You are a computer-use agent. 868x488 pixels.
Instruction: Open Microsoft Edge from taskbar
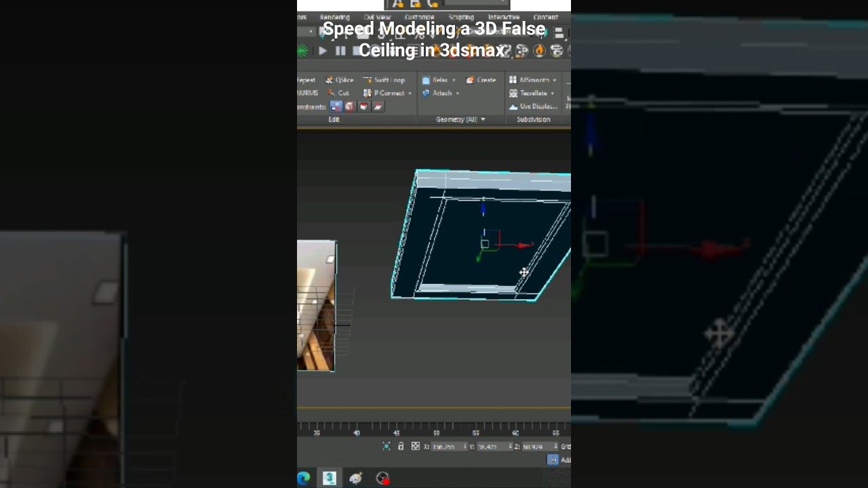click(303, 479)
